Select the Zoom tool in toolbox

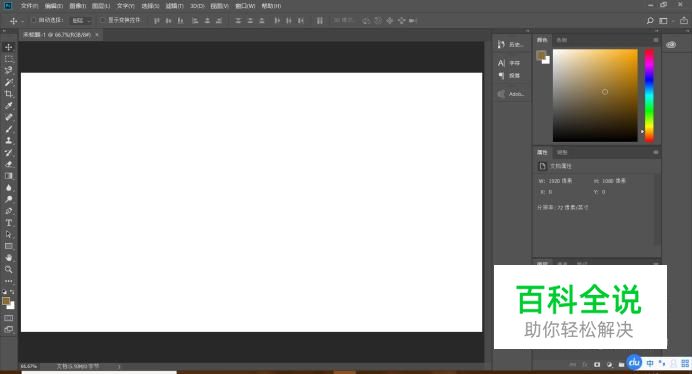click(8, 269)
